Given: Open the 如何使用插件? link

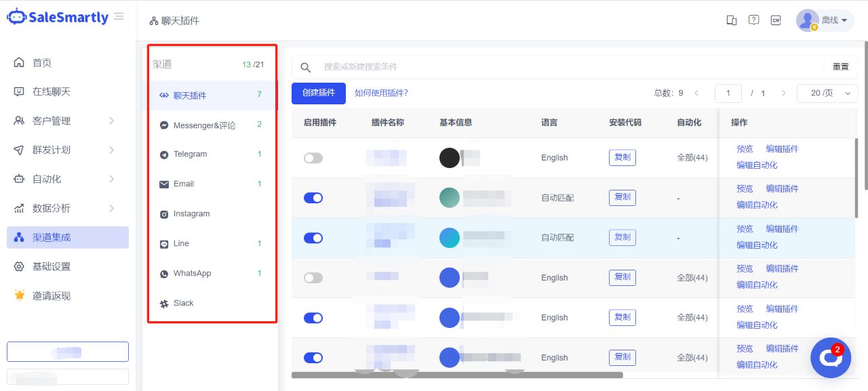Looking at the screenshot, I should [x=381, y=93].
